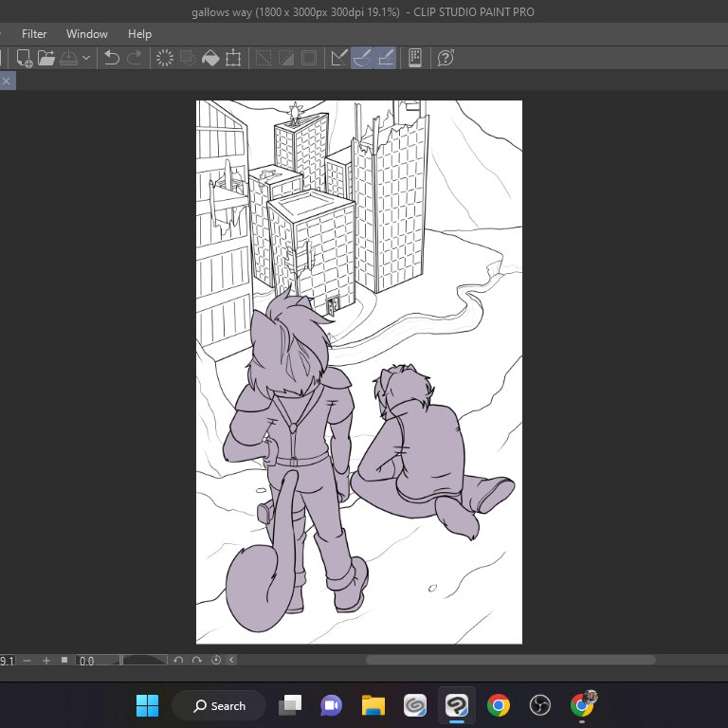Open Task View on the taskbar
728x728 pixels.
coord(290,705)
